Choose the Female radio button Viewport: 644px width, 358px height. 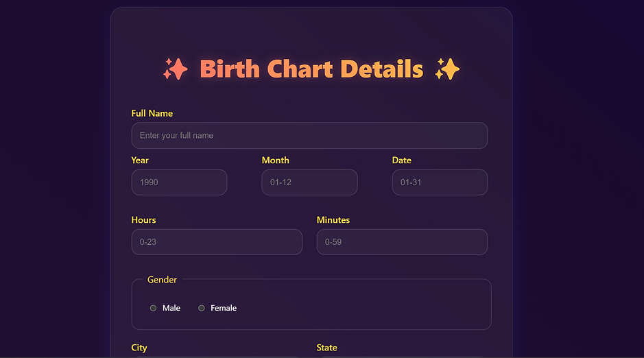[x=201, y=308]
